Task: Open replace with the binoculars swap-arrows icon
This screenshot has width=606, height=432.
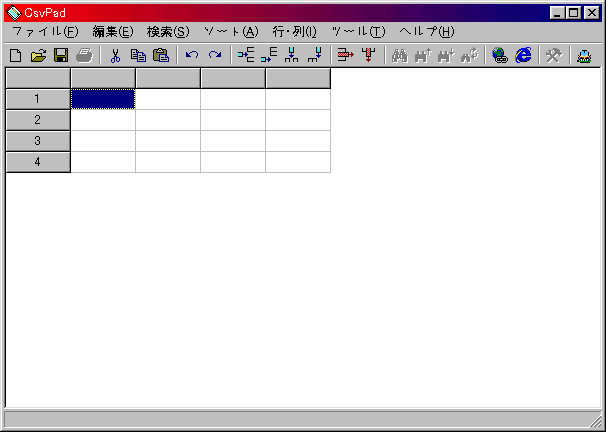Action: (469, 55)
